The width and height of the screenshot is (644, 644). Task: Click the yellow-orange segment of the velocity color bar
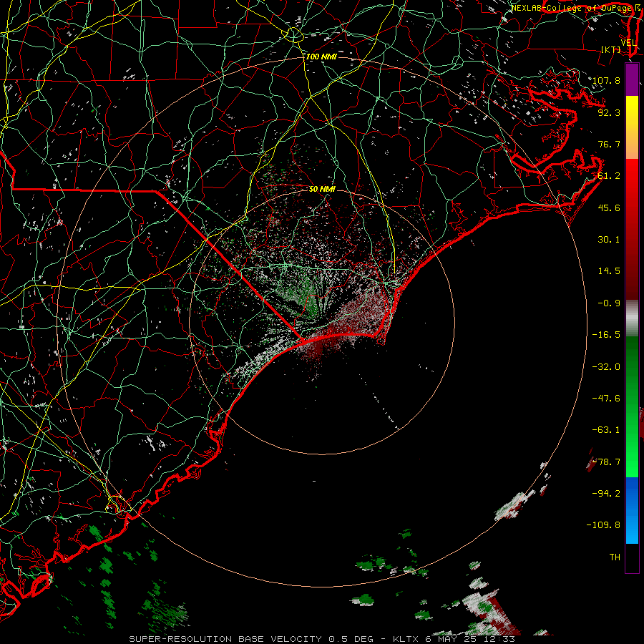632,127
